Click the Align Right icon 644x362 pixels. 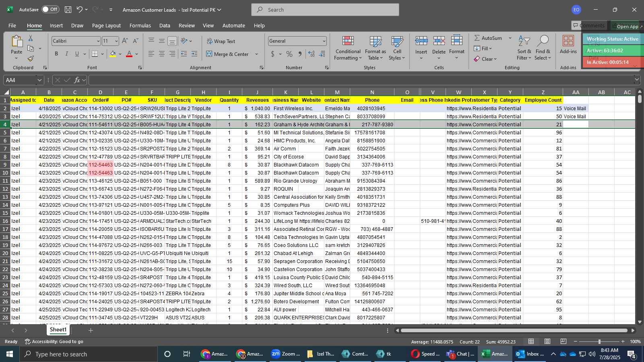point(172,54)
